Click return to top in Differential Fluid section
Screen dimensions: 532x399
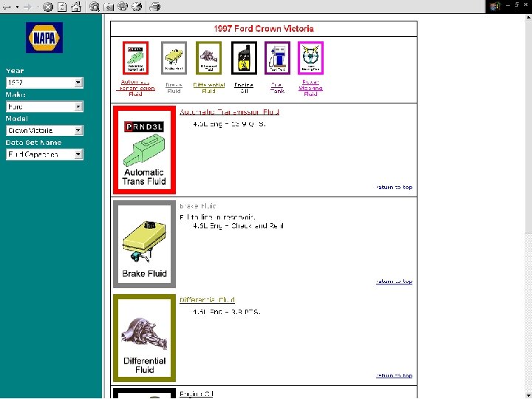tap(395, 375)
